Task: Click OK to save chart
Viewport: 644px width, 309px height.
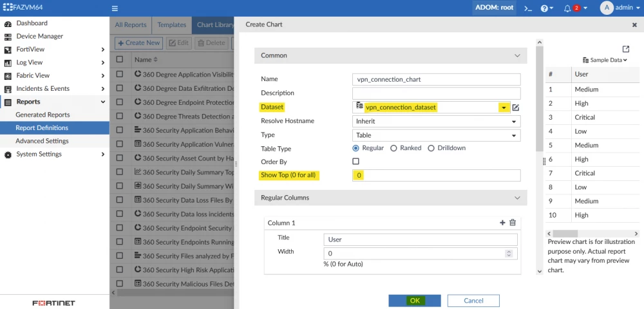Action: [x=414, y=301]
